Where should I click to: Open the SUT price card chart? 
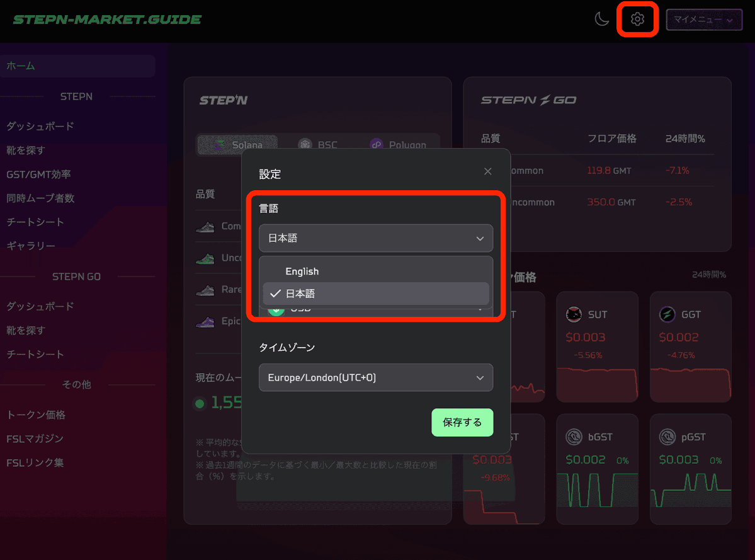click(597, 385)
